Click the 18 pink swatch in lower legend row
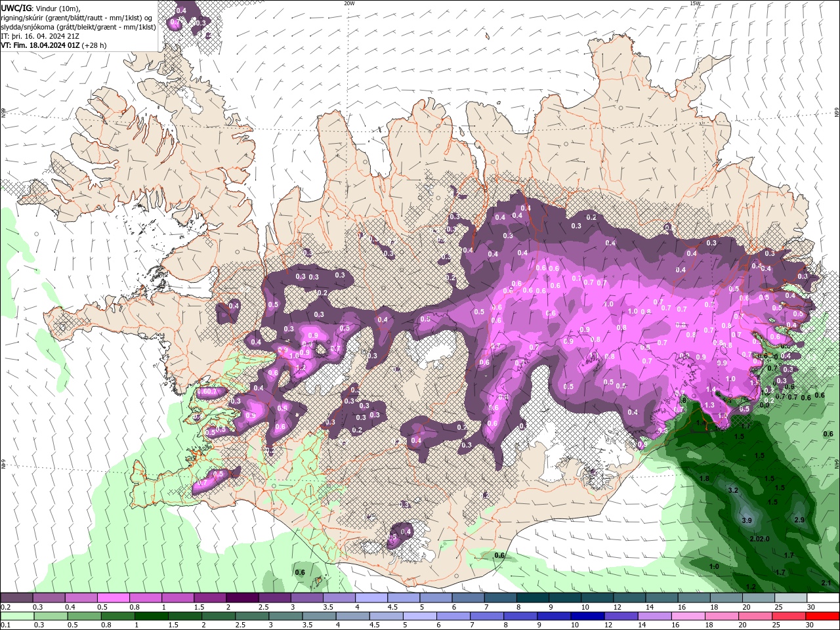The width and height of the screenshot is (840, 630). (722, 616)
